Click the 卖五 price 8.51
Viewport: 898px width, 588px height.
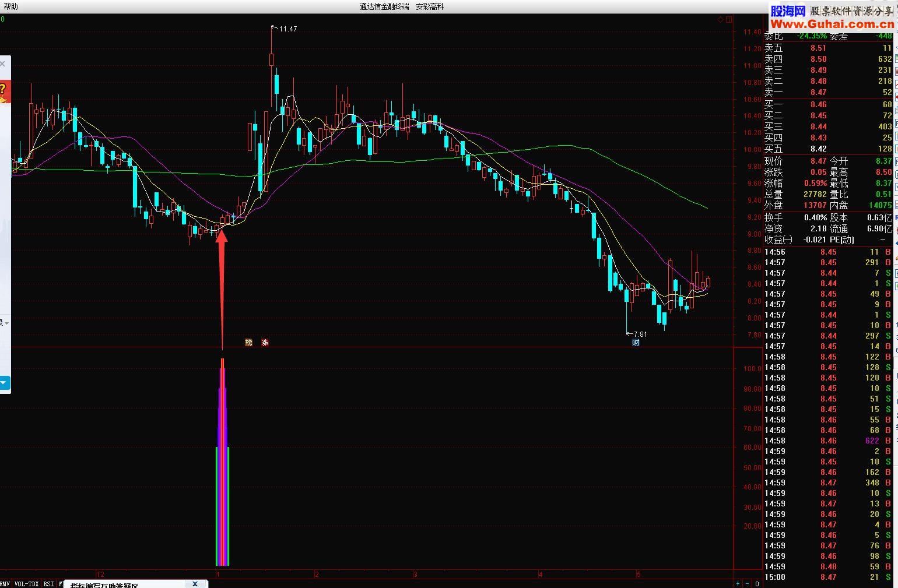coord(818,48)
